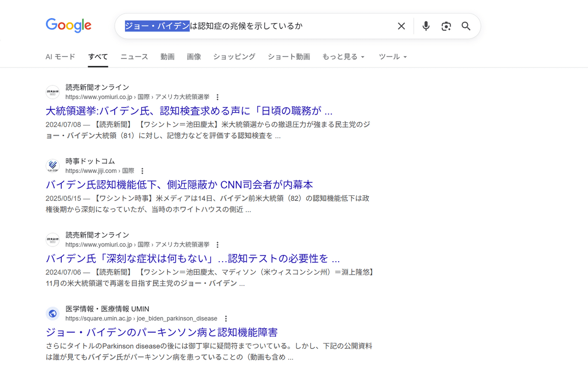Expand the ツール dropdown
This screenshot has width=588, height=366.
click(393, 57)
